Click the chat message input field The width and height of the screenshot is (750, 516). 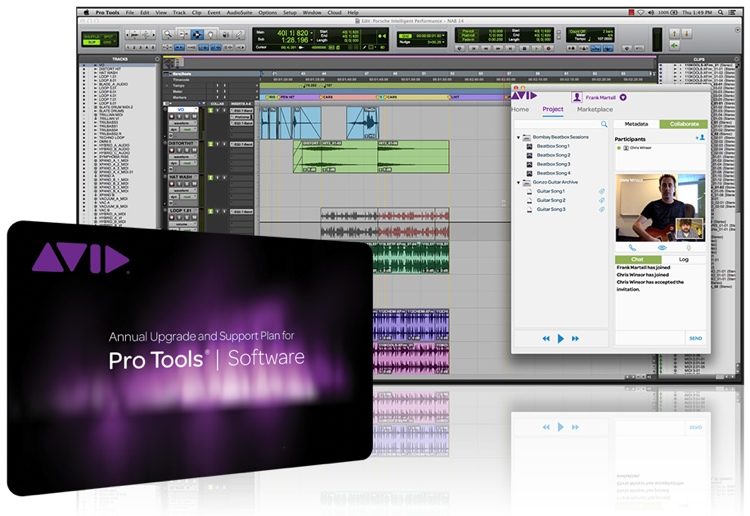[651, 338]
